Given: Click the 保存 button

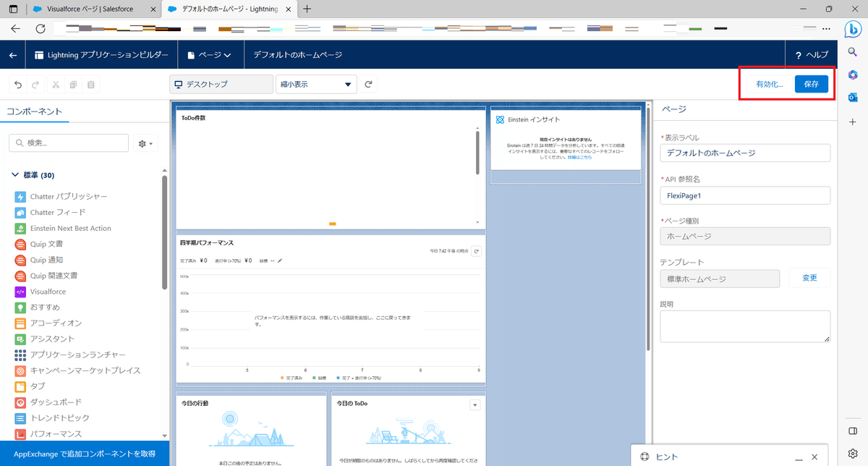Looking at the screenshot, I should click(811, 84).
